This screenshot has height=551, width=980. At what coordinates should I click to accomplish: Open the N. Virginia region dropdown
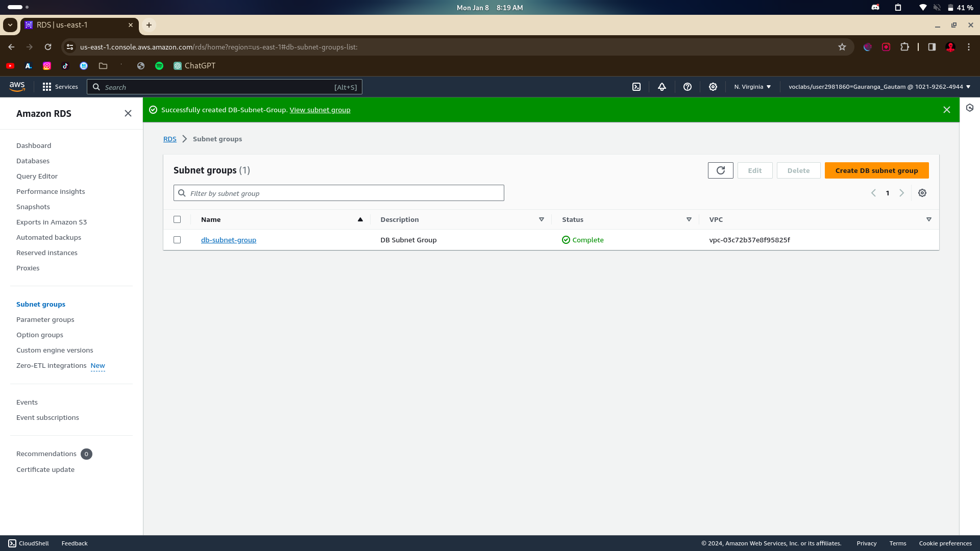752,87
